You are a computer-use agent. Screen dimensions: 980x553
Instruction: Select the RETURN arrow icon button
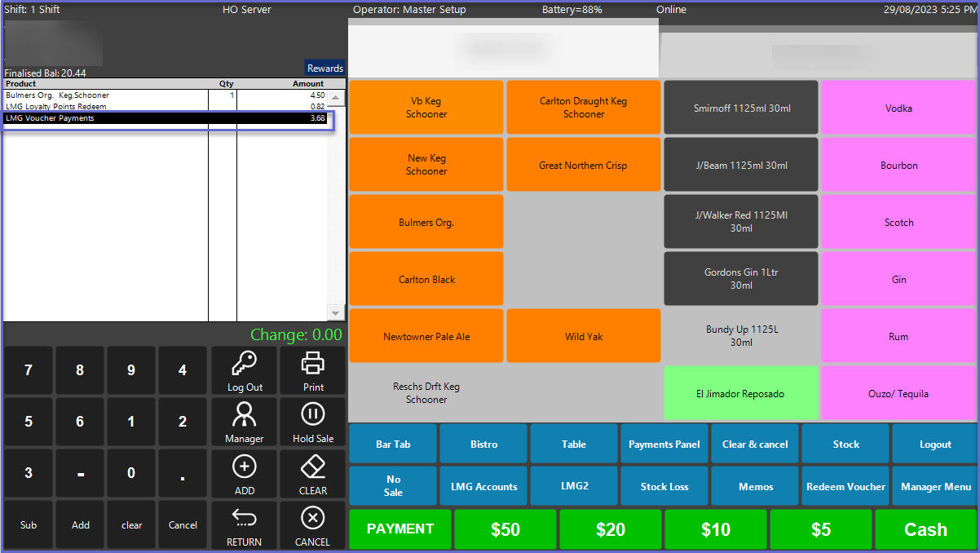[x=245, y=524]
